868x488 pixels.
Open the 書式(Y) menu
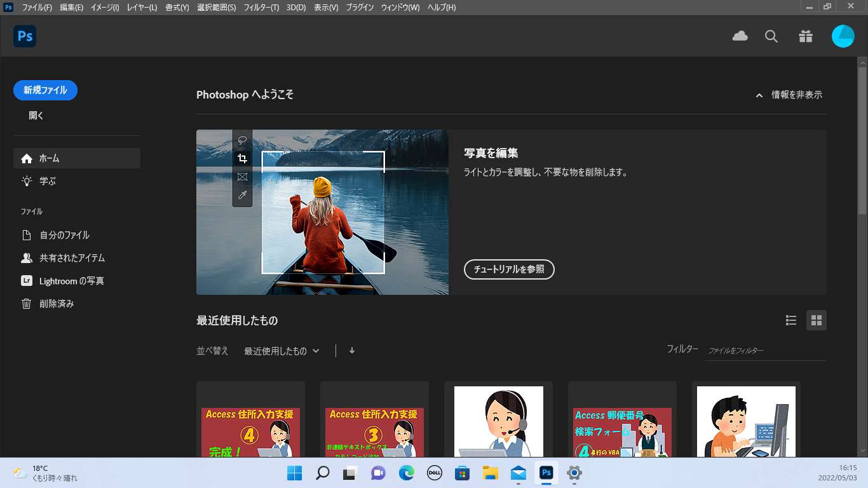(177, 8)
